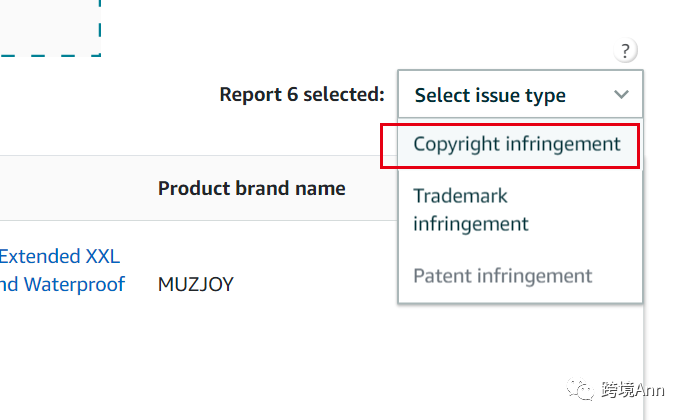Choose Copyright infringement from the list
This screenshot has height=420, width=686.
(x=516, y=144)
